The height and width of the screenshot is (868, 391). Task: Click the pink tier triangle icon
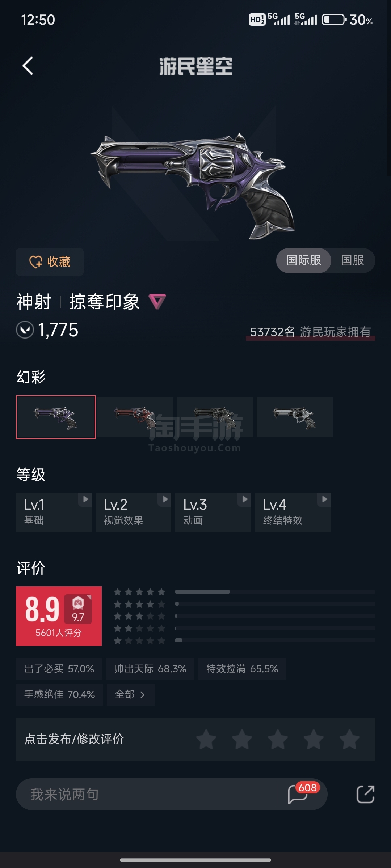157,301
